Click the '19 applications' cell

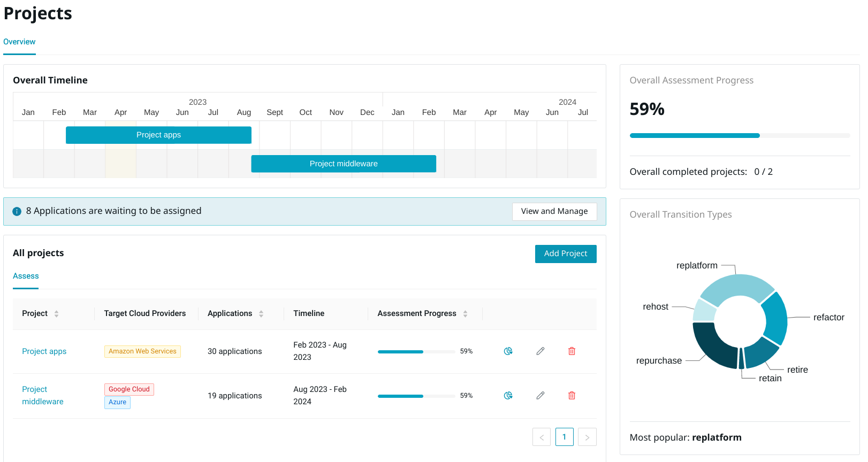point(235,396)
